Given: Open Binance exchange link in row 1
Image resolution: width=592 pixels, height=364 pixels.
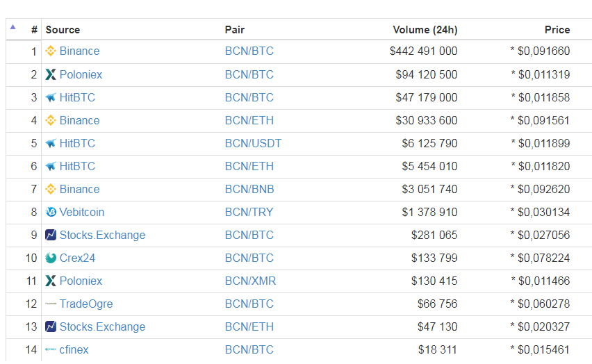Looking at the screenshot, I should click(80, 51).
